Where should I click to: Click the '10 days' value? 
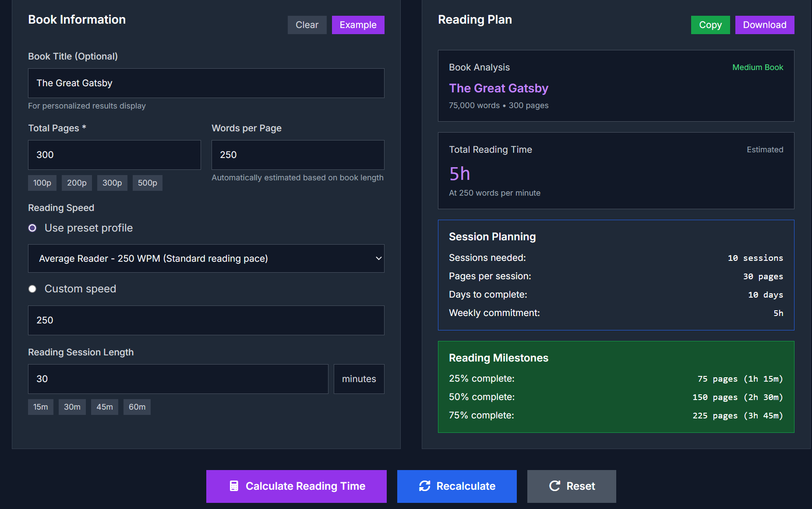coord(766,295)
